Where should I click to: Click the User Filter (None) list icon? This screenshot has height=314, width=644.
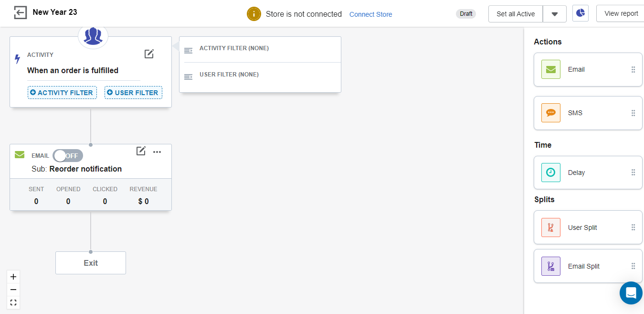coord(189,76)
